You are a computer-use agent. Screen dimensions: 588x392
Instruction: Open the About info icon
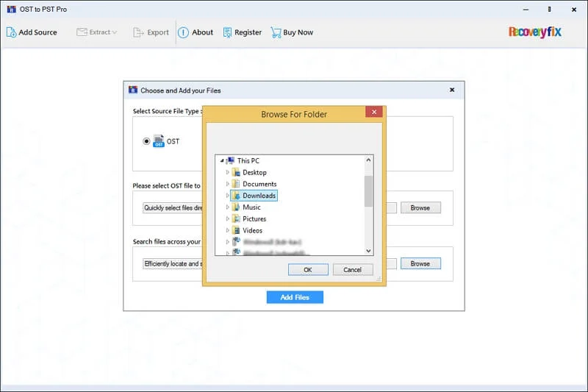point(183,32)
